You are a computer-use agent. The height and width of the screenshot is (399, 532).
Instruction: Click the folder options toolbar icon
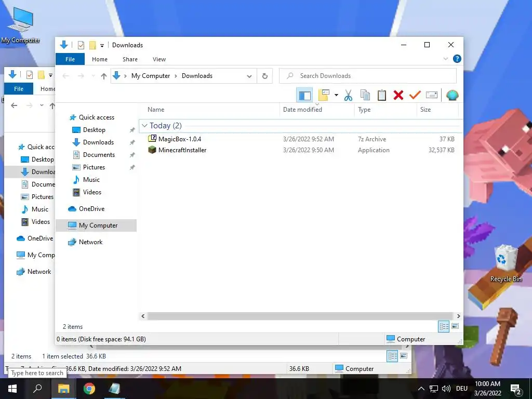coord(324,96)
